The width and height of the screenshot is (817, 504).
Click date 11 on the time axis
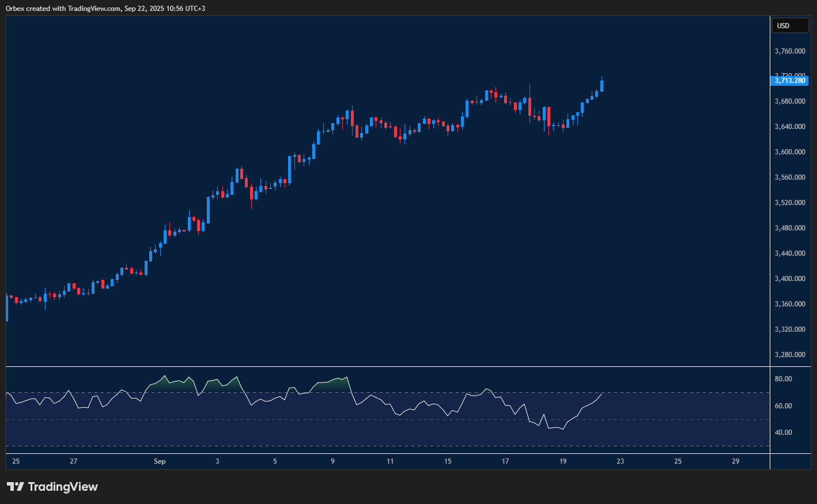[390, 461]
